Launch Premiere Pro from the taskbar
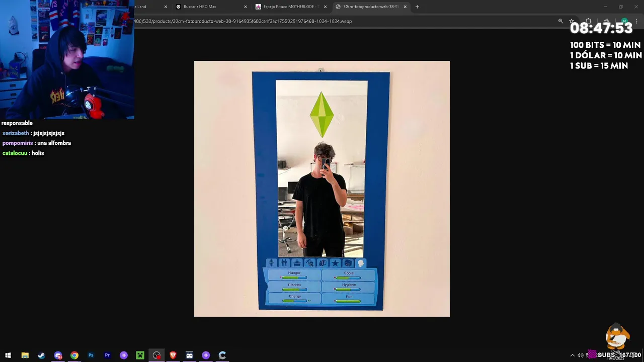This screenshot has height=362, width=644. click(107, 355)
